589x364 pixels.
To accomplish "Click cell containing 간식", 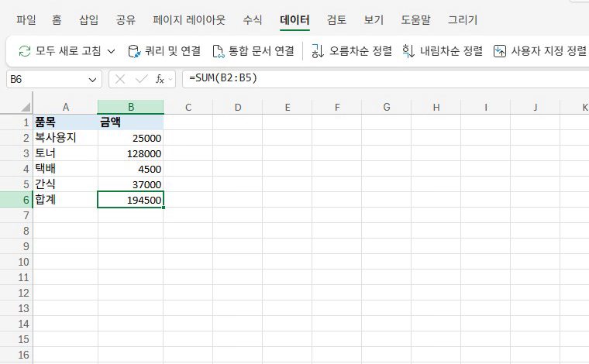I will coord(65,184).
